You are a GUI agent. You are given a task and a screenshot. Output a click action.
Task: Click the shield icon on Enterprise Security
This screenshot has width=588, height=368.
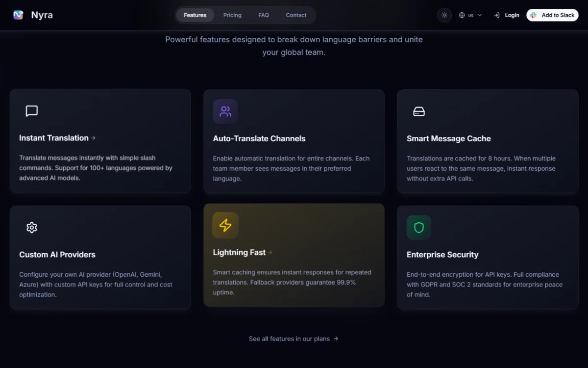click(x=419, y=227)
